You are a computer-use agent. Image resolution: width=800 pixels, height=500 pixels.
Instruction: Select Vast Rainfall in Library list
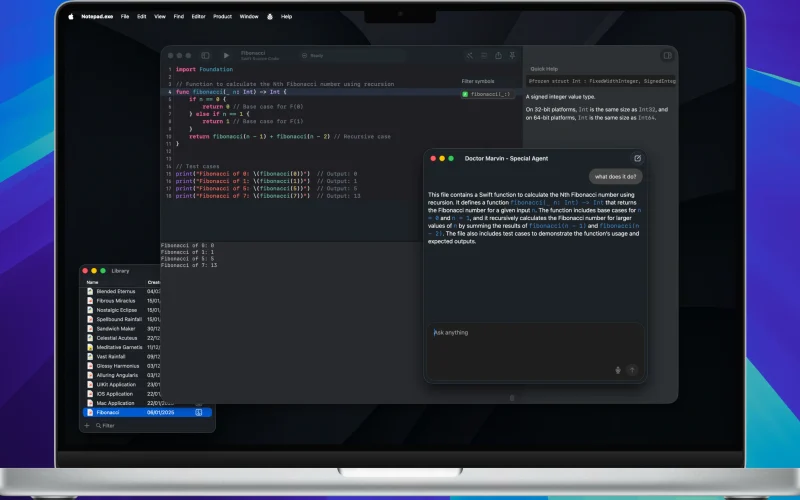111,357
